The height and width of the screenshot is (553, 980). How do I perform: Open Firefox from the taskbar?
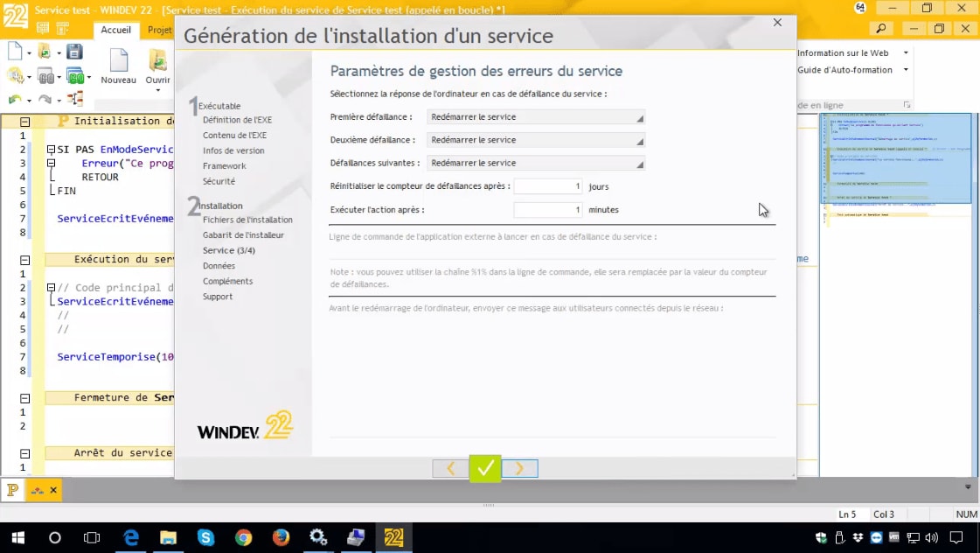coord(281,538)
